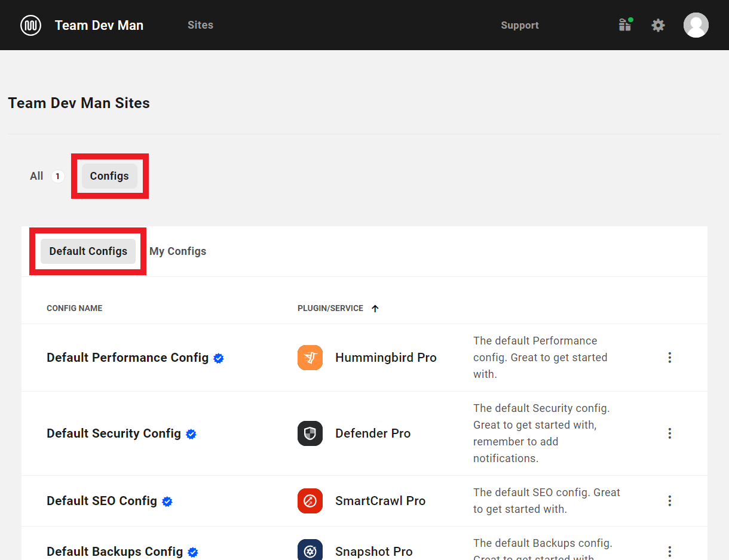Open the user avatar profile menu
The image size is (729, 560).
click(x=696, y=25)
